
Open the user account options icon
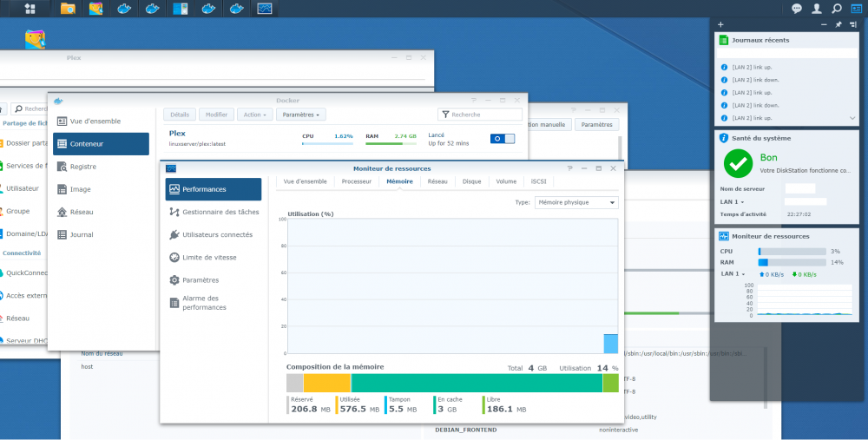[816, 9]
